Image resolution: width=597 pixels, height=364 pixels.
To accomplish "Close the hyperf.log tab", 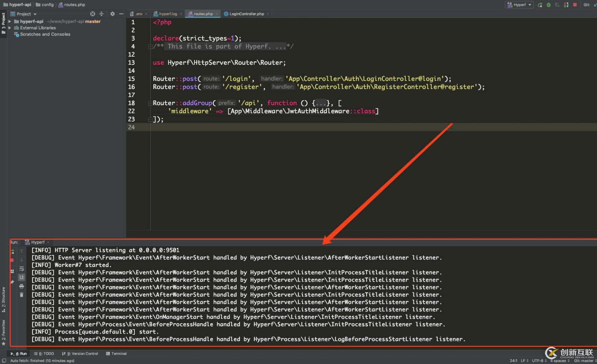I will [182, 14].
